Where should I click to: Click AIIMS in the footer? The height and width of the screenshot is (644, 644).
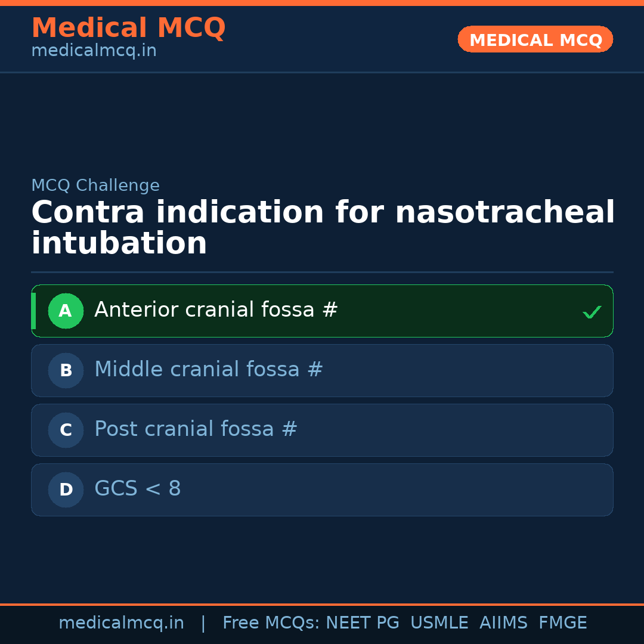(x=503, y=623)
